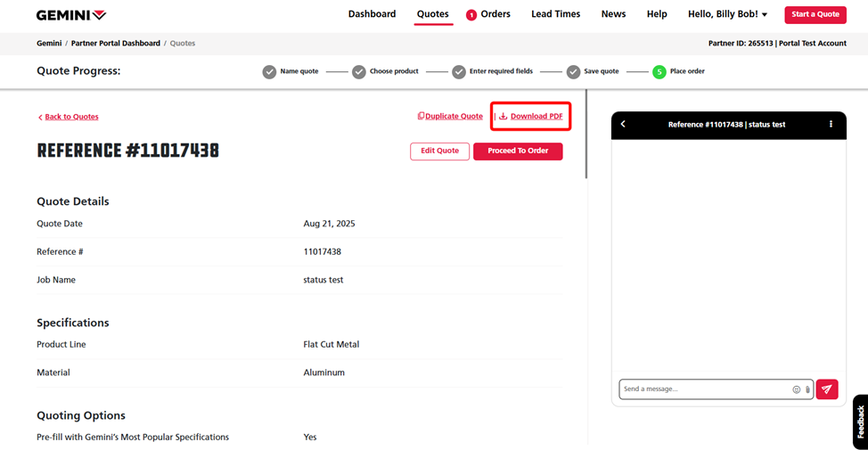
Task: Follow the Back to Quotes link
Action: tap(70, 117)
